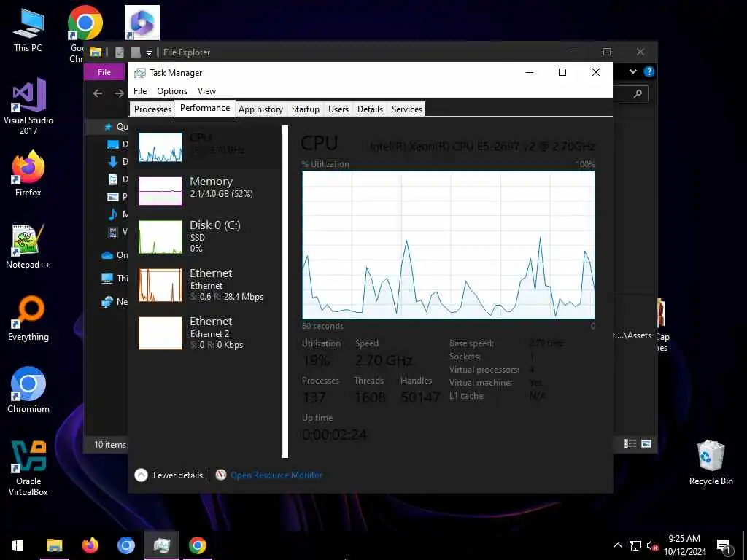Open File Explorer help icon
The height and width of the screenshot is (560, 747).
point(649,72)
